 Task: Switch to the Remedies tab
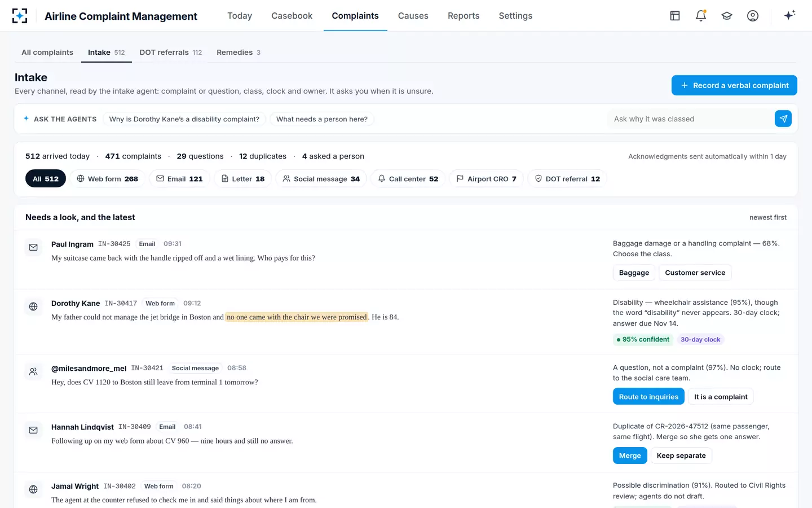[x=239, y=52]
